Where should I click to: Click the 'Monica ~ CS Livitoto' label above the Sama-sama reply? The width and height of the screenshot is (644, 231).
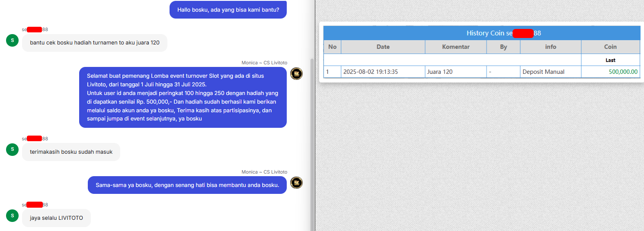[x=264, y=172]
